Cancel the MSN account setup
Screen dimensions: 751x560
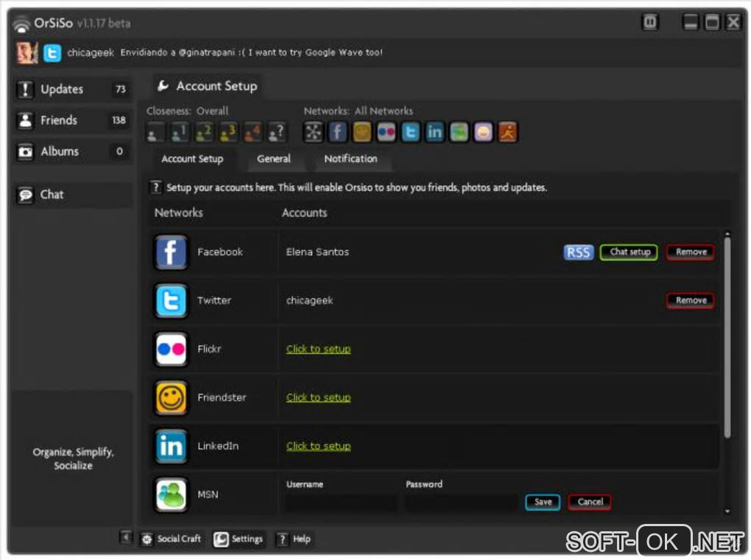tap(590, 502)
